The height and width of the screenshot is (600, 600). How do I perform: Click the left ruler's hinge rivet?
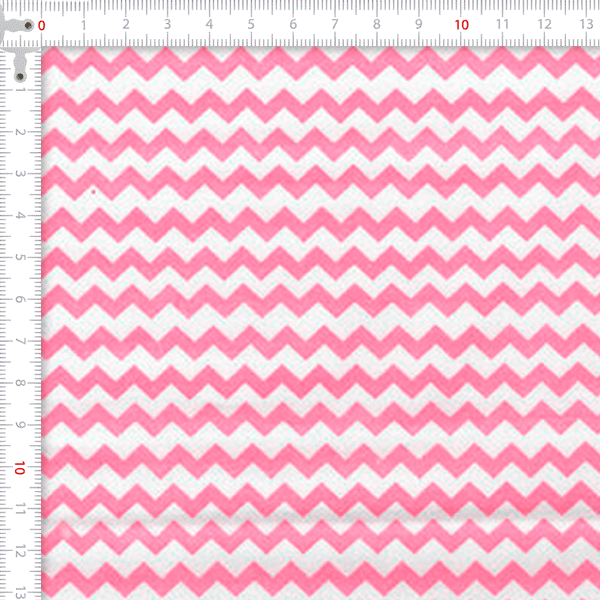[x=20, y=76]
